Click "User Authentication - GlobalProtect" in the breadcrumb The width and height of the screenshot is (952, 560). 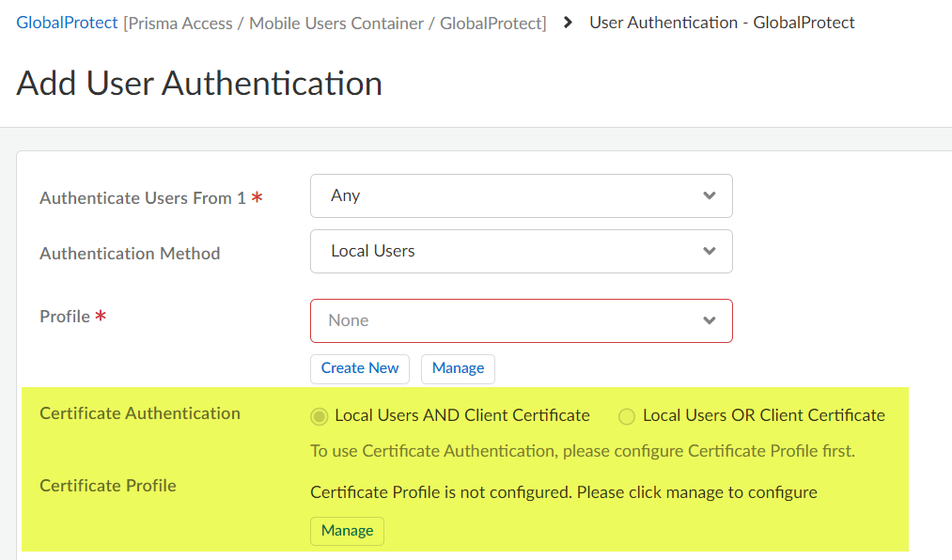click(721, 22)
